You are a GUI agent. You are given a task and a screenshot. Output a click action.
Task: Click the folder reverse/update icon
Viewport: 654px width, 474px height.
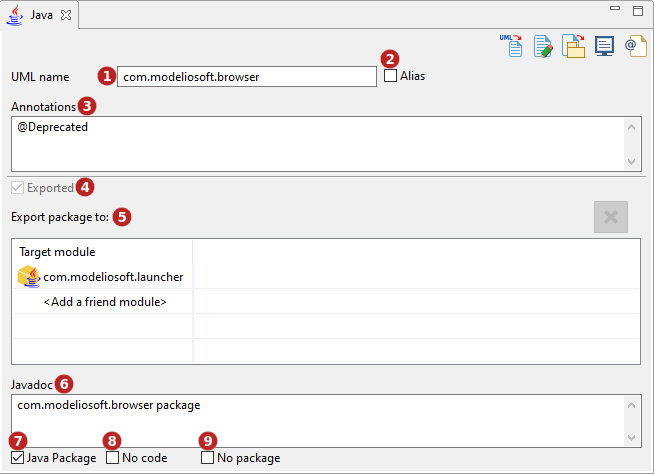pos(574,46)
